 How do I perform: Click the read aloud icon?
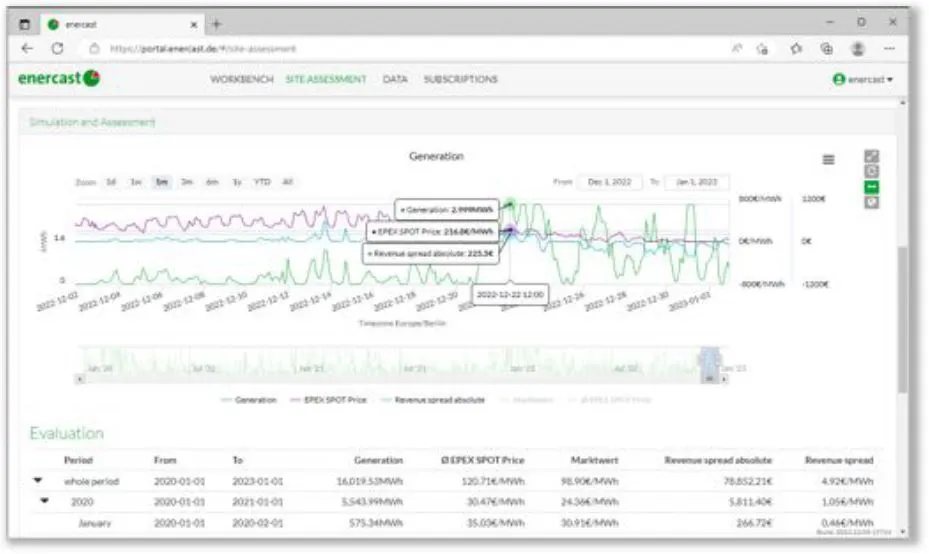click(736, 49)
